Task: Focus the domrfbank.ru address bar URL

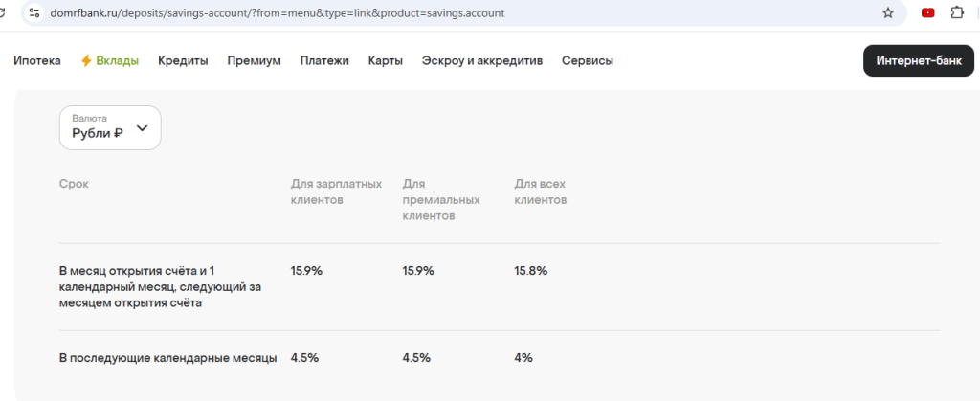Action: click(287, 13)
